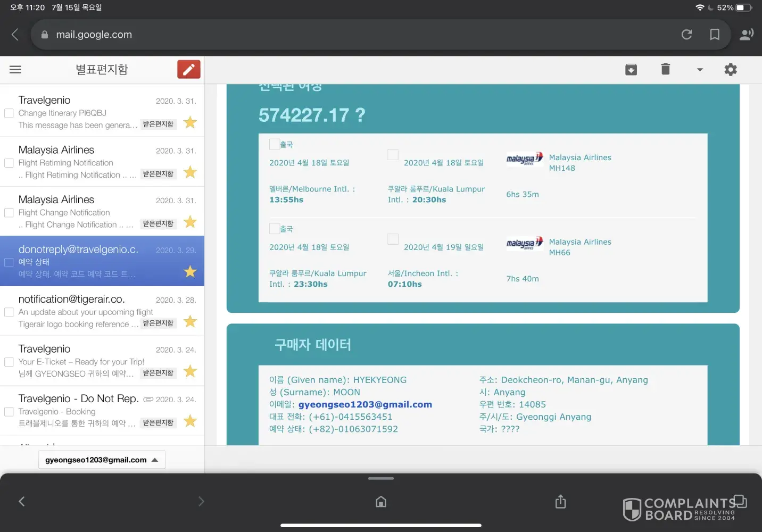The height and width of the screenshot is (532, 762).
Task: Click the 받은편지함 label on tigerair row
Action: [158, 323]
